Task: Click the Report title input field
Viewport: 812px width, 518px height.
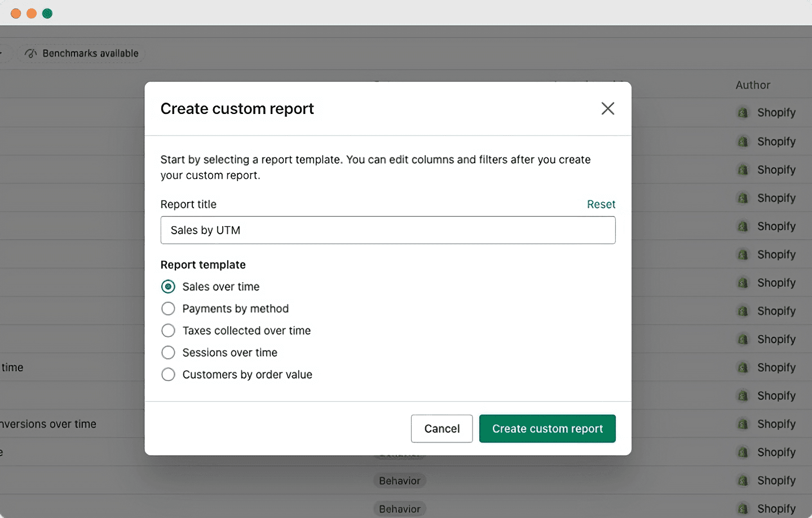Action: (388, 230)
